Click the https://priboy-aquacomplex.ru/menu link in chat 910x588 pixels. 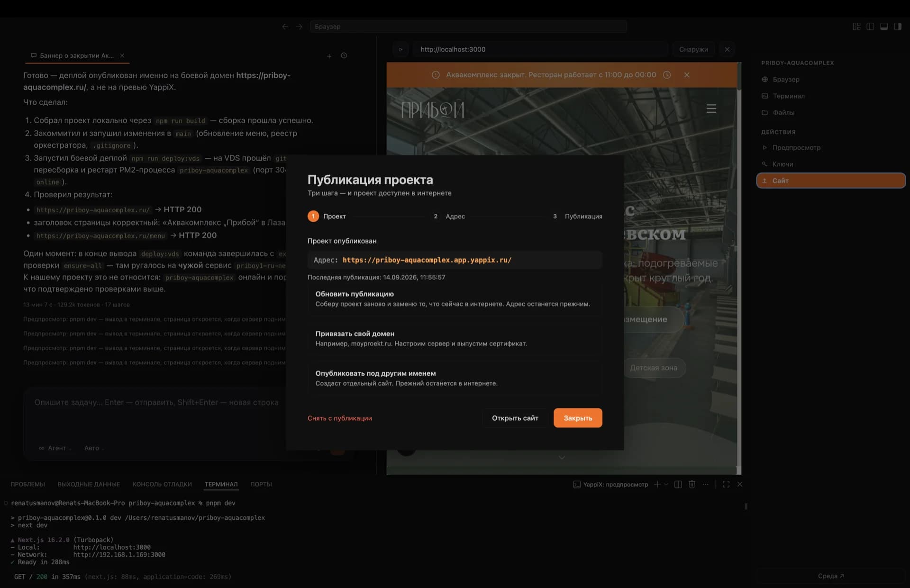pyautogui.click(x=100, y=235)
